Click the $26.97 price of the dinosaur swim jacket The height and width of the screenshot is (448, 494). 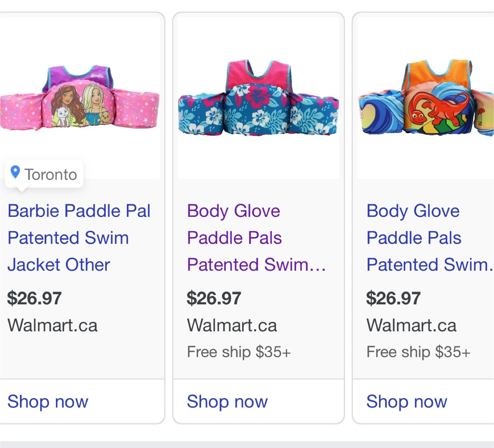point(393,298)
